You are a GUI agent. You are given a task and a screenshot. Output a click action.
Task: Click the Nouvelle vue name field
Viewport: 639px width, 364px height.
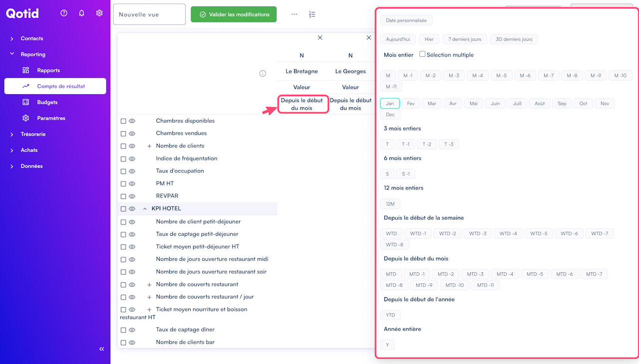click(x=149, y=14)
